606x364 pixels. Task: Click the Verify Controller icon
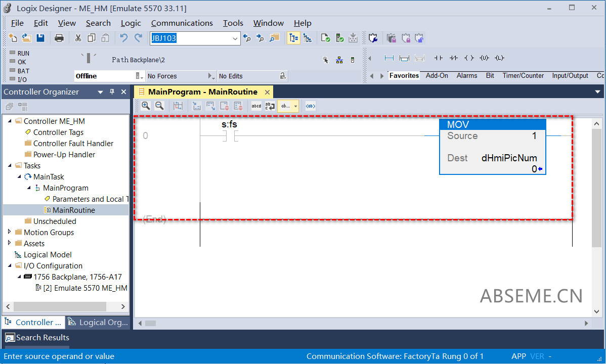coord(340,38)
